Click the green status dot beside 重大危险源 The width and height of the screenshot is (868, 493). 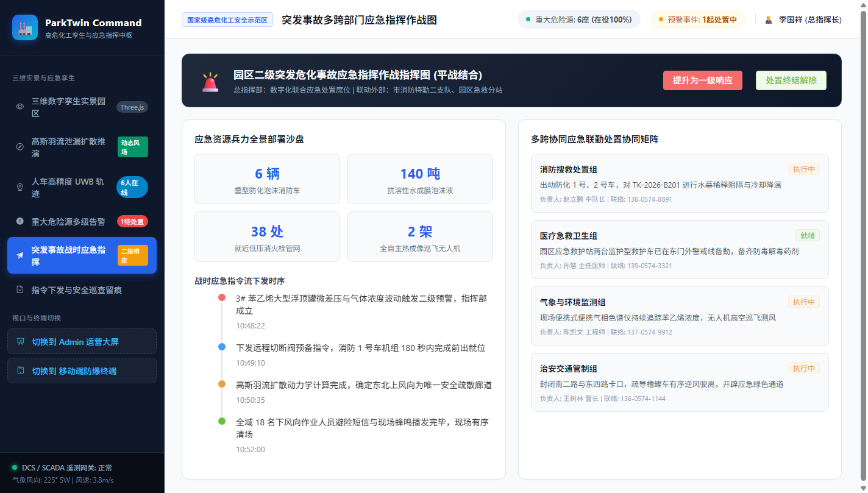(528, 20)
